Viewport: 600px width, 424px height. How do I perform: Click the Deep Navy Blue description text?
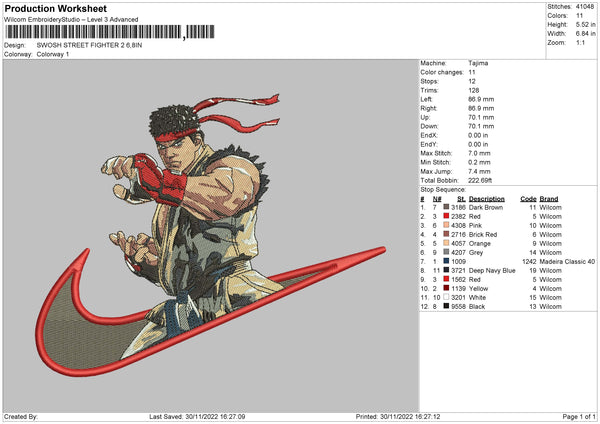tap(492, 271)
